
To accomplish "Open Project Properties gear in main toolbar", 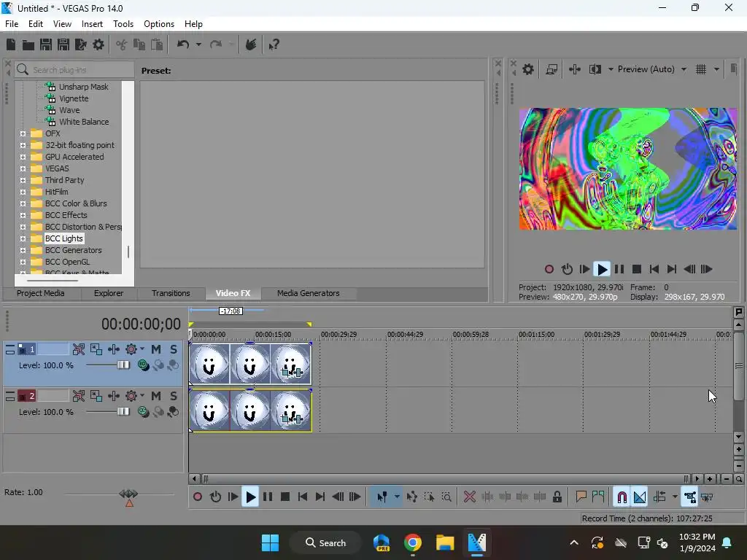I will (98, 44).
